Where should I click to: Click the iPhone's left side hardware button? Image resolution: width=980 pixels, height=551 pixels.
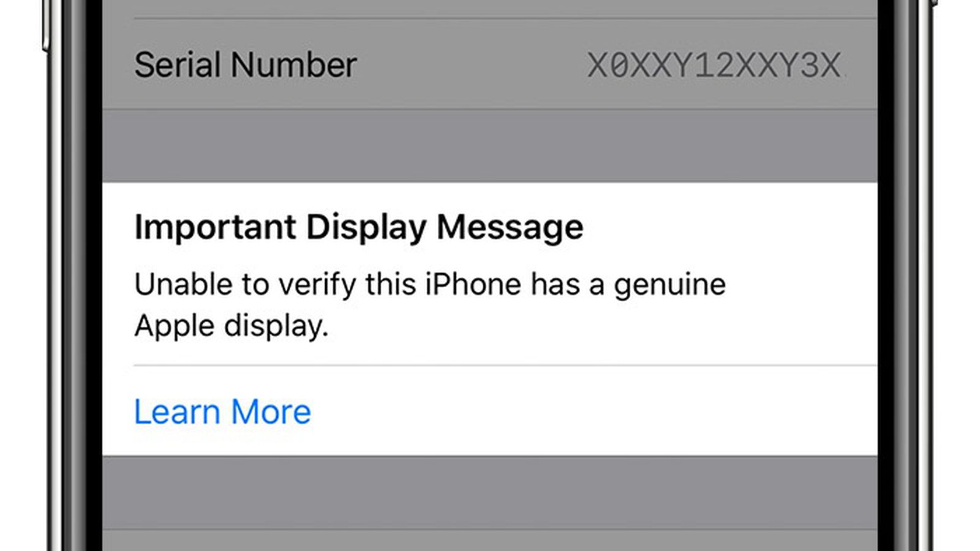click(46, 24)
